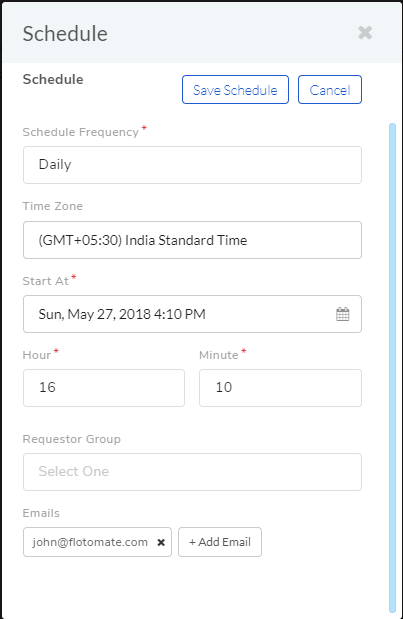Close the Schedule dialog with the X icon
The height and width of the screenshot is (619, 403).
pos(365,33)
